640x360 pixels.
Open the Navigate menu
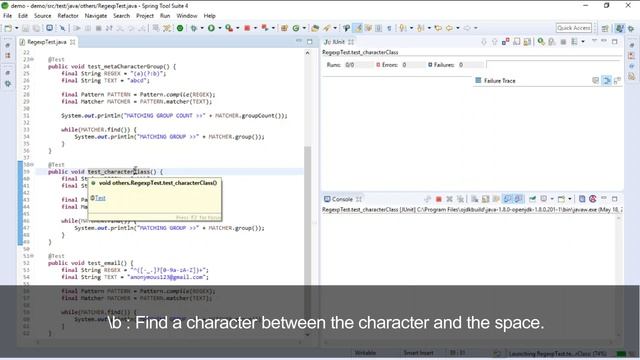(x=96, y=16)
